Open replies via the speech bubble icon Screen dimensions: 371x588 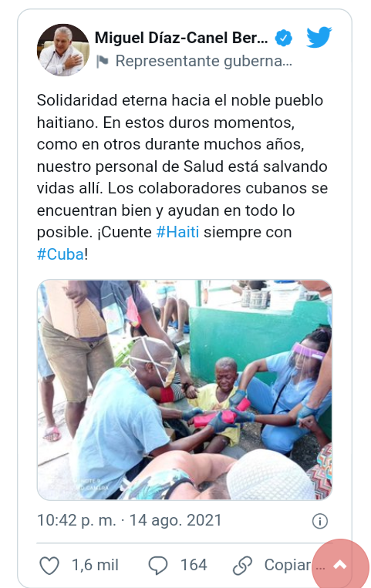(x=158, y=566)
